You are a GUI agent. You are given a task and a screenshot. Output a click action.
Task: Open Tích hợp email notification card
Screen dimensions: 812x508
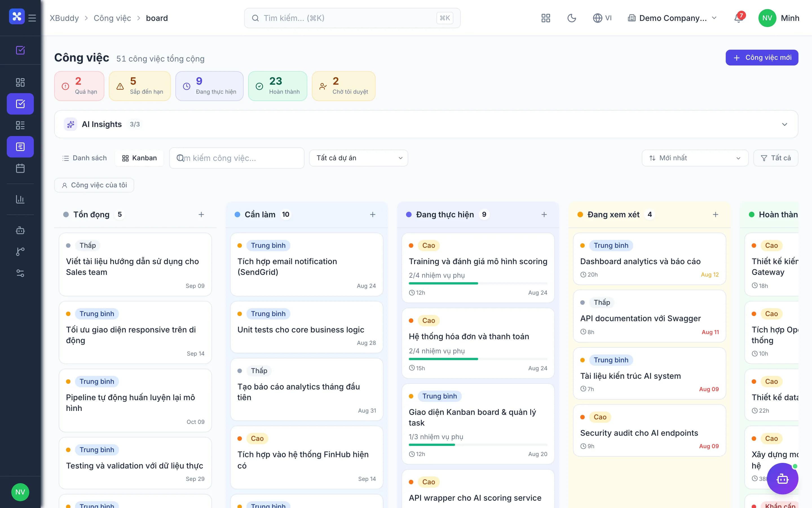[x=306, y=264]
